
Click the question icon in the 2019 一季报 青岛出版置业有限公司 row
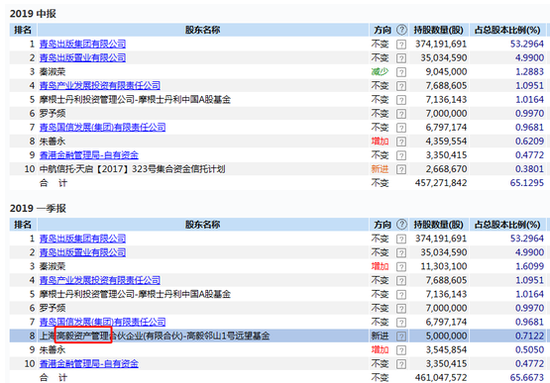coord(401,253)
